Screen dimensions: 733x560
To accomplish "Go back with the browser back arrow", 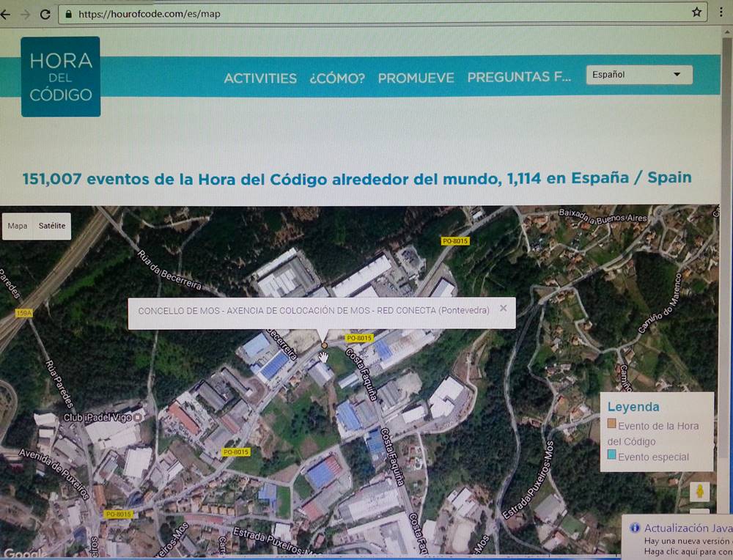I will (x=4, y=15).
